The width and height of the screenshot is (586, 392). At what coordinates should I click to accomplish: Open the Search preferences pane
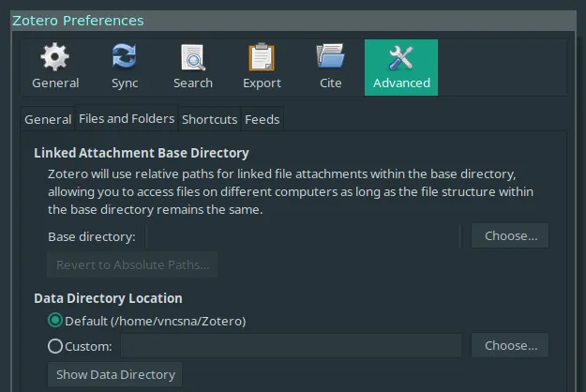[193, 68]
